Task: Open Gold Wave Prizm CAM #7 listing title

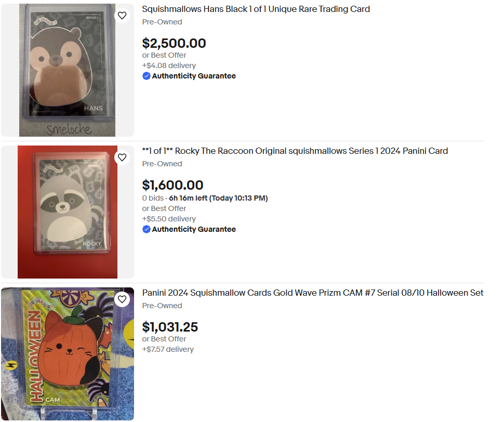Action: tap(312, 293)
